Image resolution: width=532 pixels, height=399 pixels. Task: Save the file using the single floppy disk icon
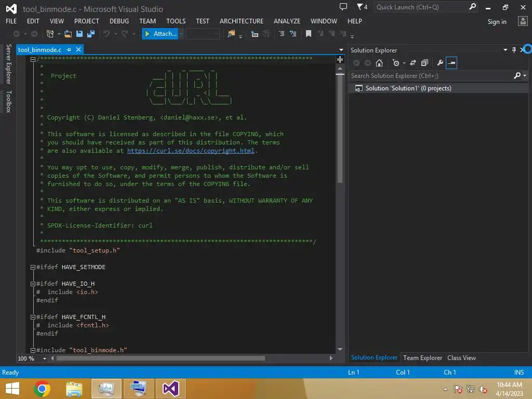[x=79, y=34]
